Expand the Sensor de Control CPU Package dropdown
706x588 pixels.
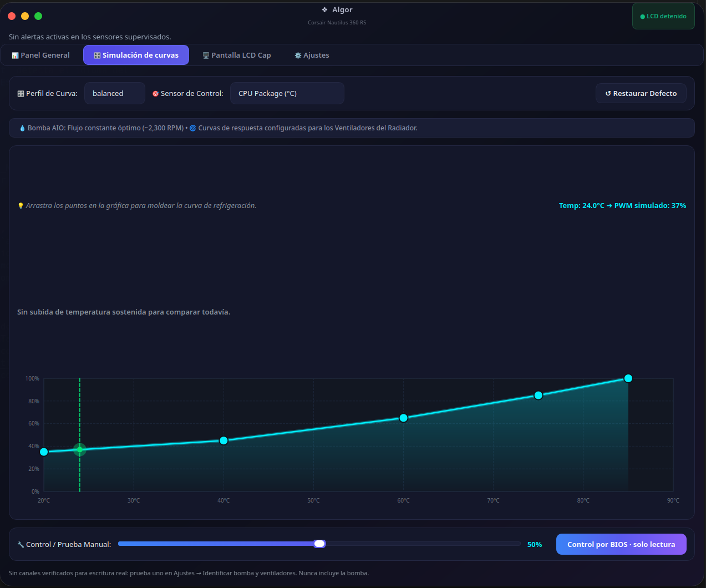pos(287,93)
